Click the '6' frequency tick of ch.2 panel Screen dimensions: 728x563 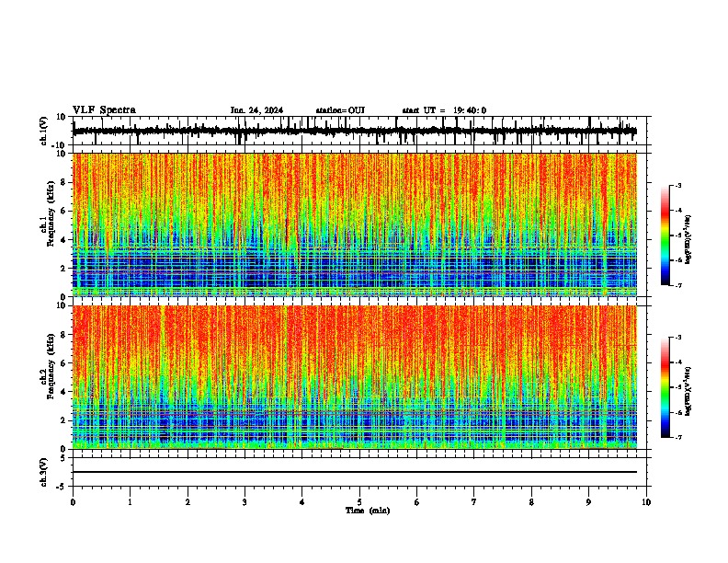coord(63,363)
